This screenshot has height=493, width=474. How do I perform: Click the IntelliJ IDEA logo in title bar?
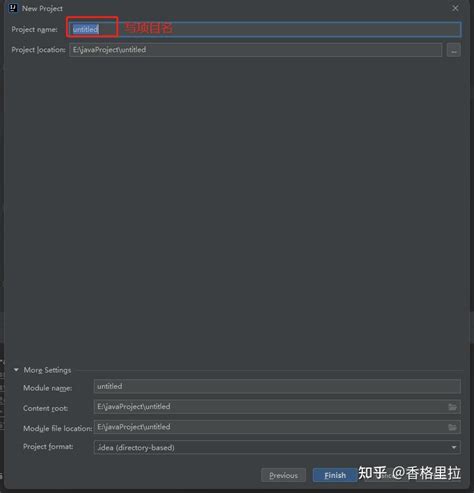(13, 8)
